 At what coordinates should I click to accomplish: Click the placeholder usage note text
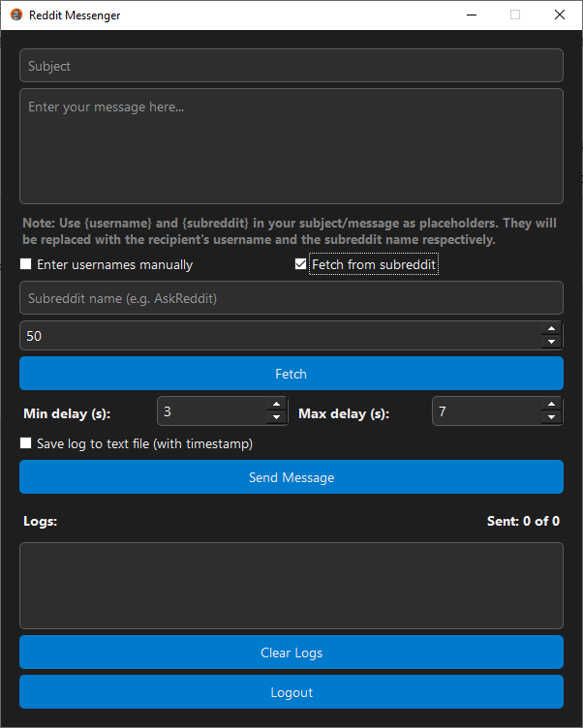point(290,231)
